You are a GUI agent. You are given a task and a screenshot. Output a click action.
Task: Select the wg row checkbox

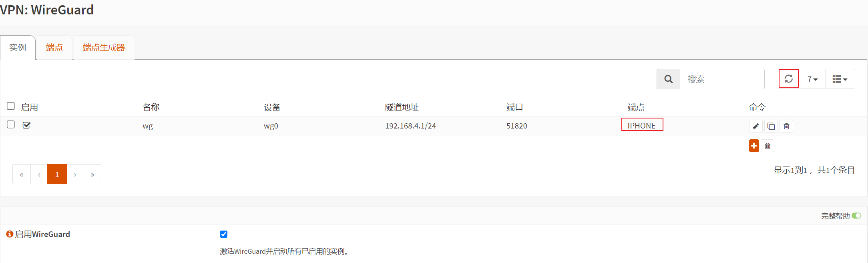pos(11,124)
